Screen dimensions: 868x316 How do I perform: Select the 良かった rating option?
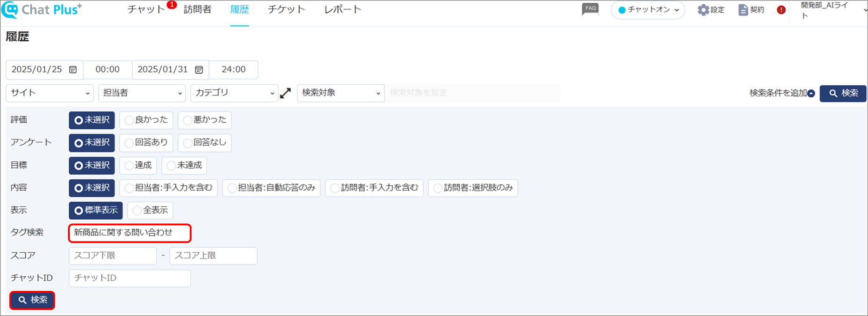coord(146,120)
